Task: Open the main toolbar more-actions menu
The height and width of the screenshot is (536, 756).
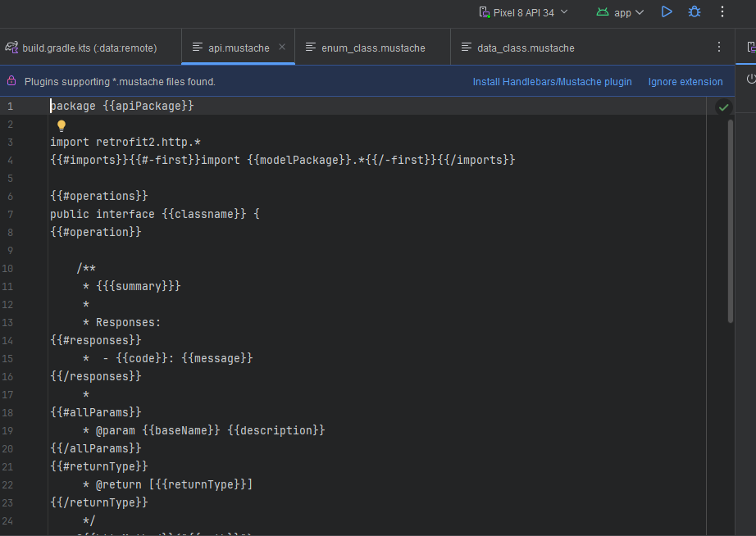Action: tap(722, 12)
